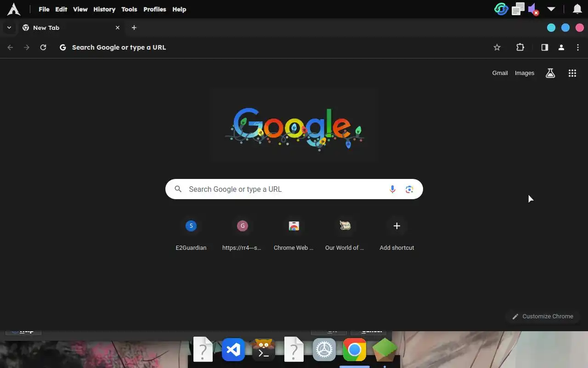Launch Visual Studio Code from dock
Viewport: 588px width, 368px height.
233,350
